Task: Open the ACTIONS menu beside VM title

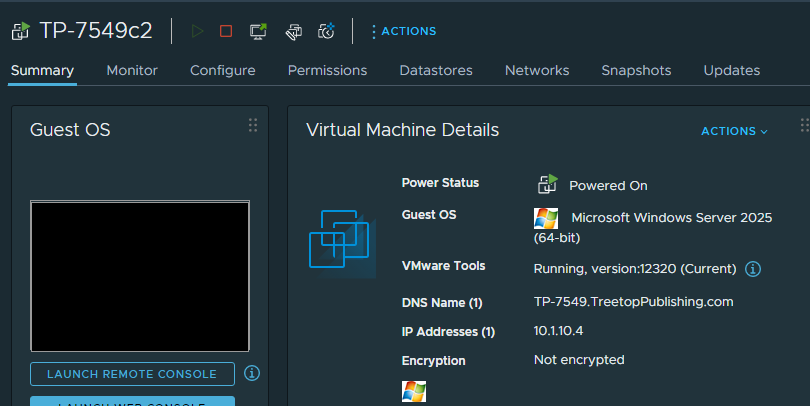Action: pos(404,32)
